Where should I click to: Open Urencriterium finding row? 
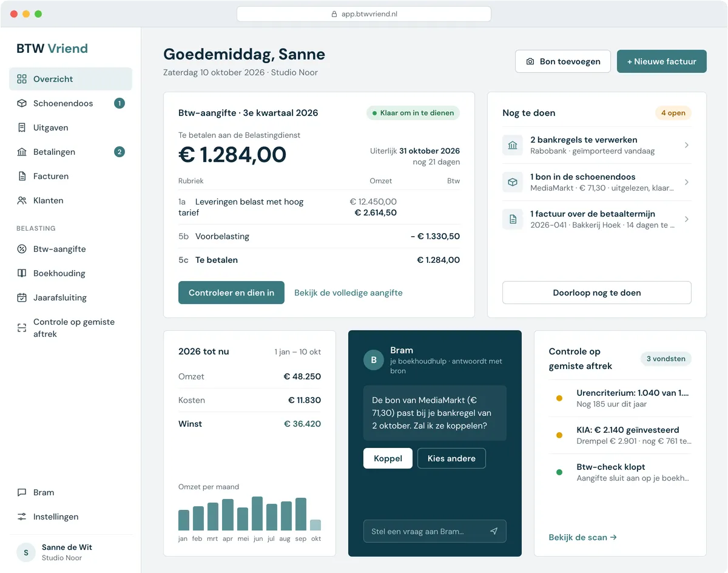(620, 398)
